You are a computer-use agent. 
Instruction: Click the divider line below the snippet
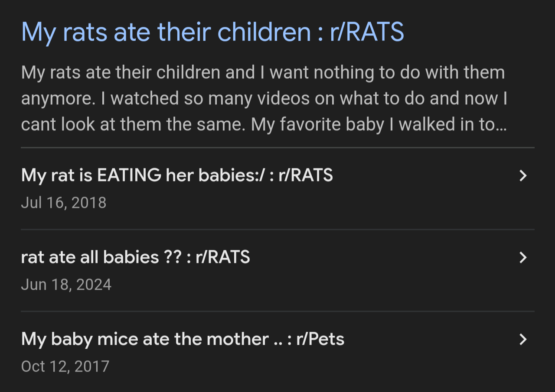277,148
